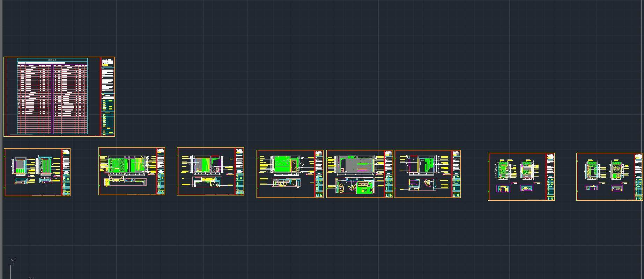The image size is (644, 279).
Task: Select the fourth elevation sheet in the row
Action: coord(290,174)
